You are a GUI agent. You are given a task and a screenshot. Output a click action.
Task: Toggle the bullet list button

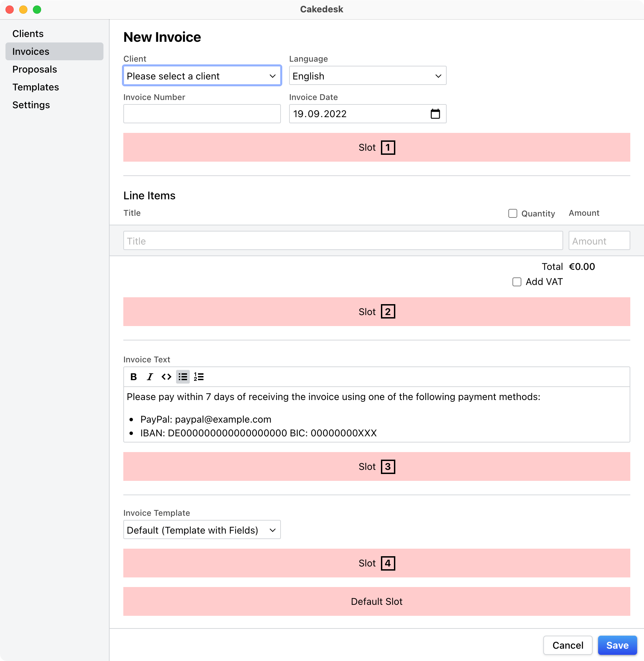coord(183,377)
